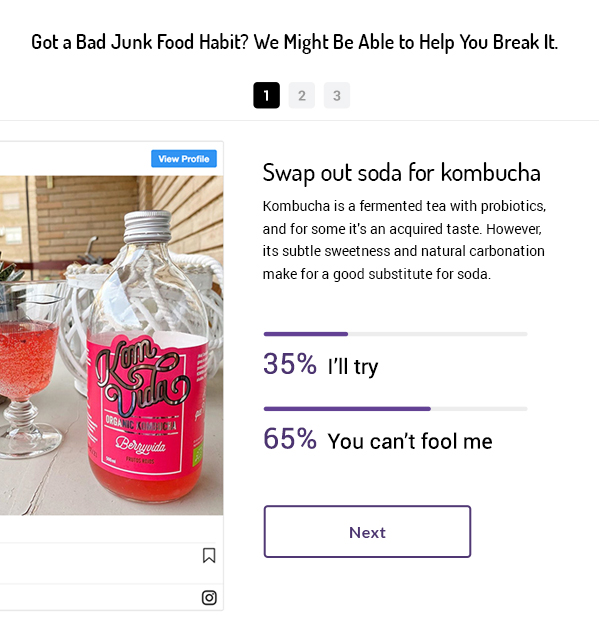
Task: Click the junk food habit headline
Action: (x=294, y=42)
